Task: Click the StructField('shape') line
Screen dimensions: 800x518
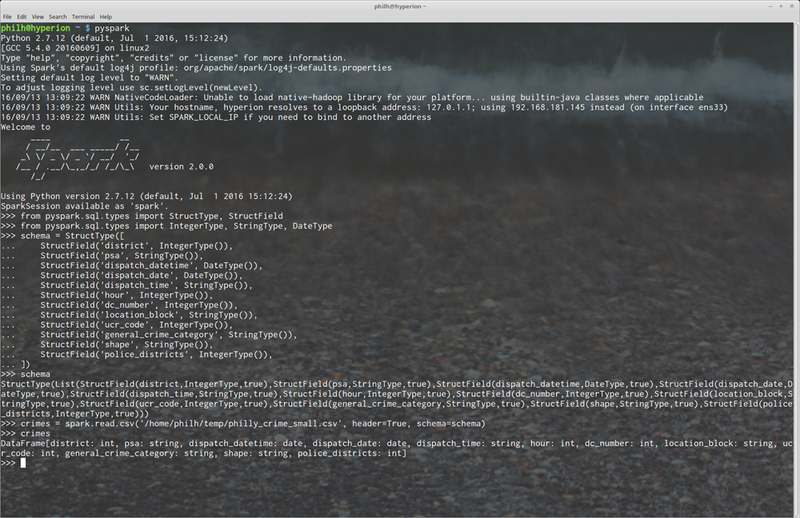Action: point(127,344)
